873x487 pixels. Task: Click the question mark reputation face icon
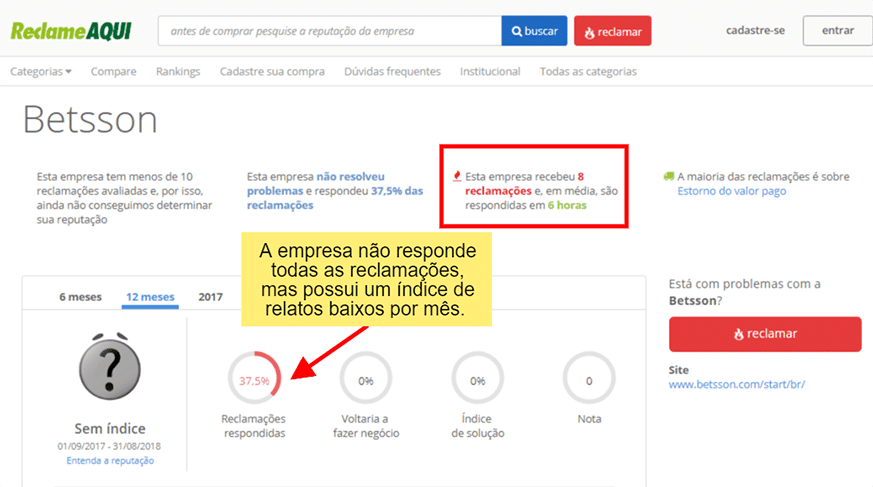pos(110,367)
